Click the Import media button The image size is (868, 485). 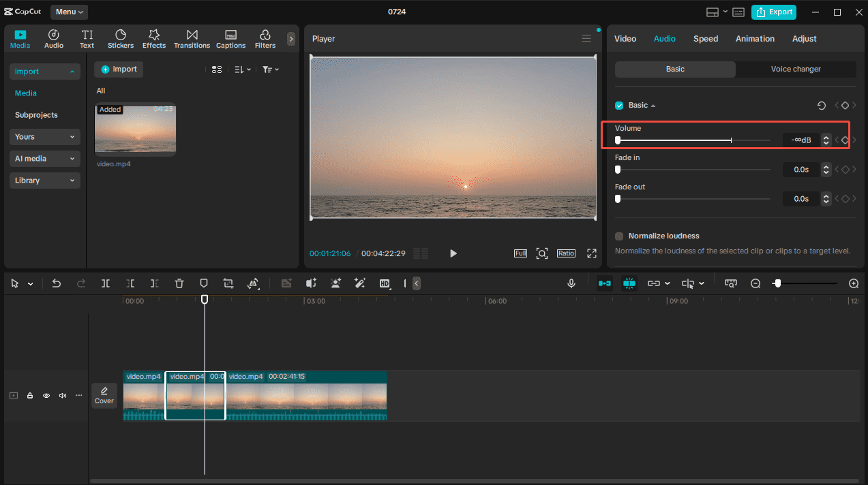pos(119,69)
